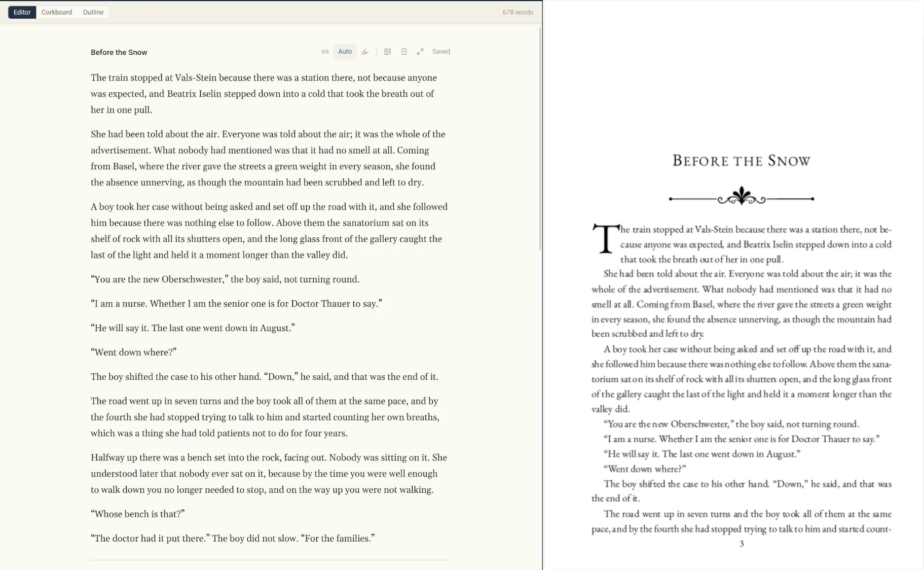Image resolution: width=924 pixels, height=570 pixels.
Task: Click page number 3 in preview
Action: (742, 544)
